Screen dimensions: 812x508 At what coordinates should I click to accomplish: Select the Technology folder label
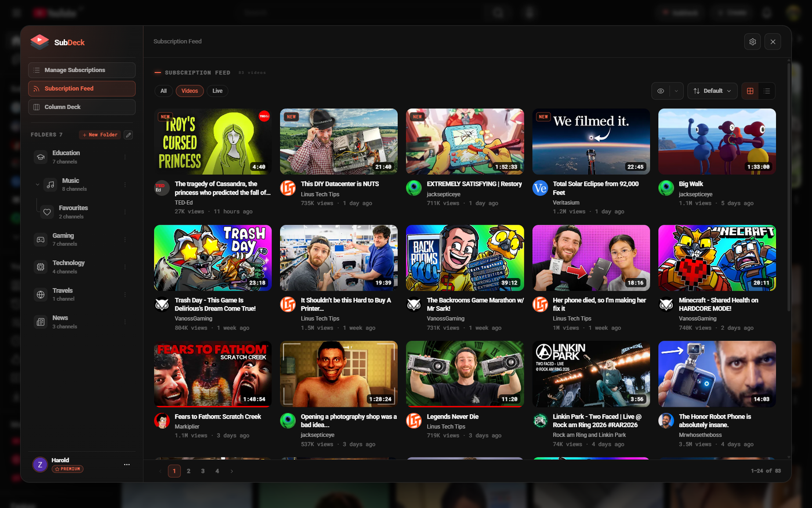click(68, 263)
